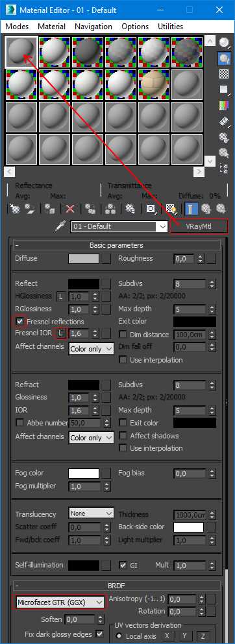Click the Make Material Copy icon
Viewport: 235px width, 644px height.
pyautogui.click(x=90, y=209)
